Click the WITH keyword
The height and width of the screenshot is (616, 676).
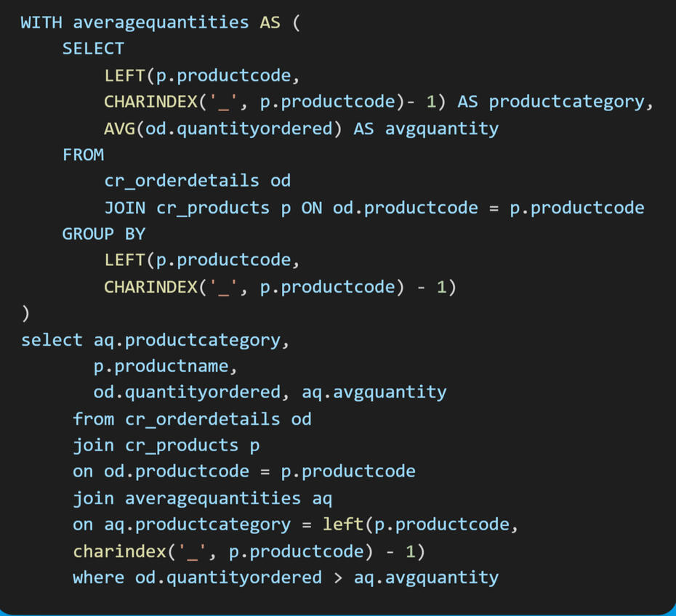pos(41,23)
